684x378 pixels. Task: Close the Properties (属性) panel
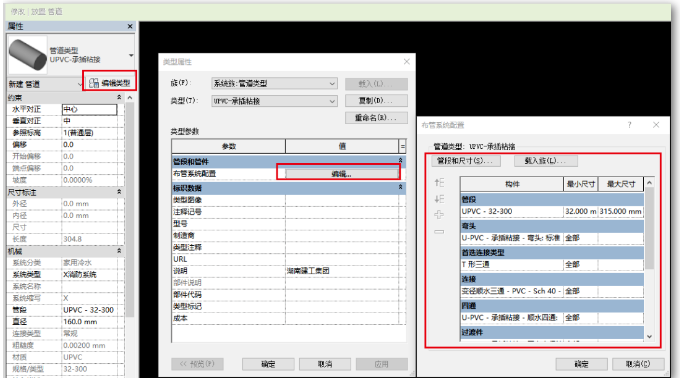coord(130,27)
